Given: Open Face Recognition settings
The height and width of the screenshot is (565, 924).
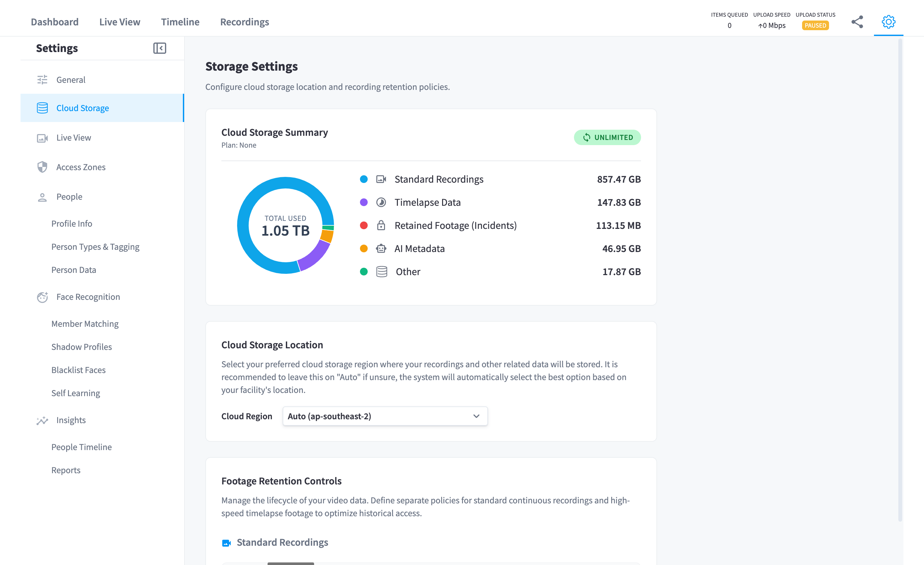Looking at the screenshot, I should [x=102, y=297].
